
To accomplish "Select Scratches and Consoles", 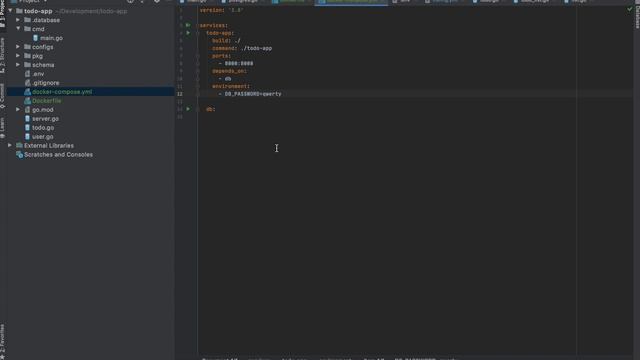I will [x=58, y=155].
